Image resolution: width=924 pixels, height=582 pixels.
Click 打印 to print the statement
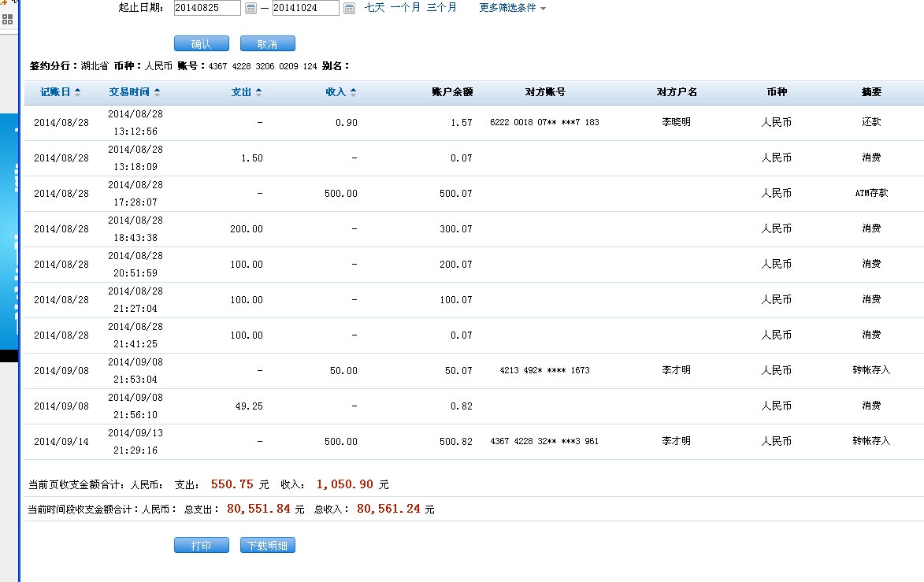point(201,545)
